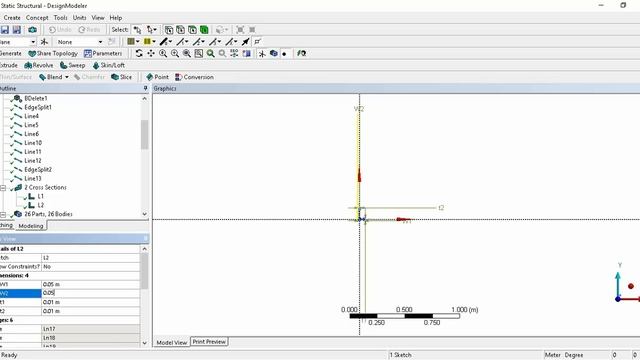Open the Tools menu

(x=60, y=18)
